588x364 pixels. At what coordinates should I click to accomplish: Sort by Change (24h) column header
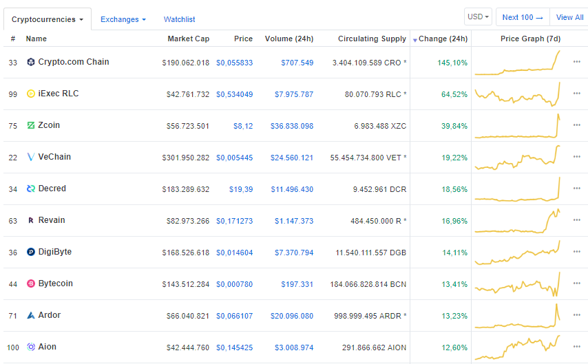tap(443, 39)
